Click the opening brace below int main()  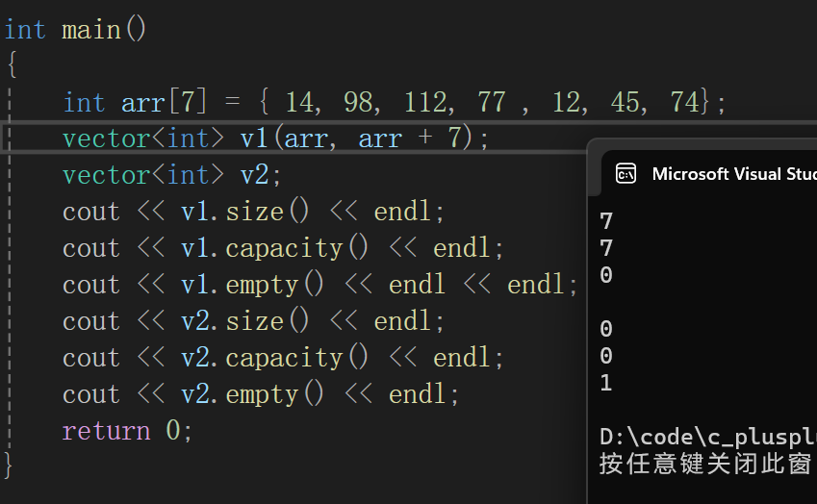(x=13, y=64)
